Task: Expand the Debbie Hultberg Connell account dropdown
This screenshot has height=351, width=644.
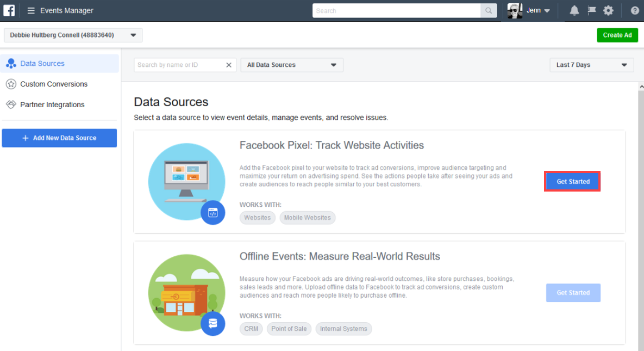Action: (x=73, y=35)
